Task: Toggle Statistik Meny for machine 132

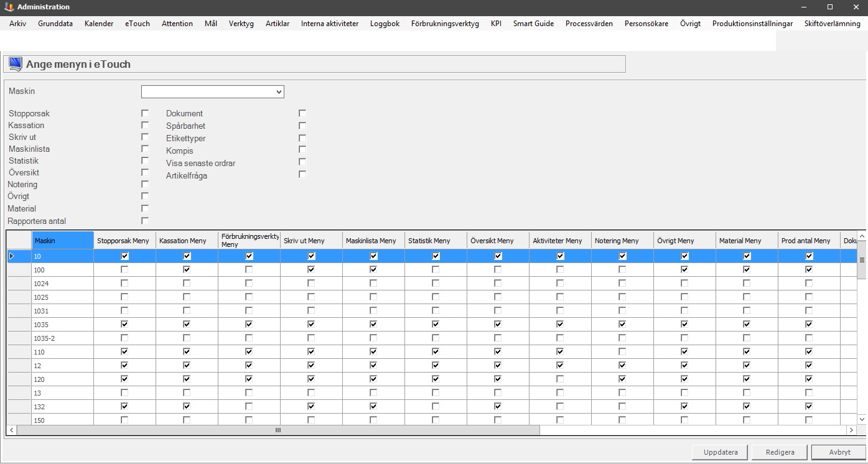Action: 436,406
